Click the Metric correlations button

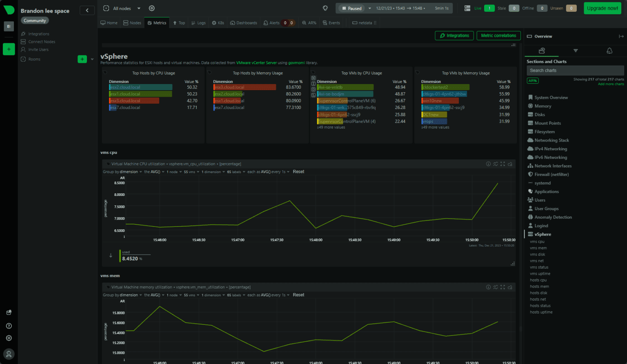pos(498,36)
